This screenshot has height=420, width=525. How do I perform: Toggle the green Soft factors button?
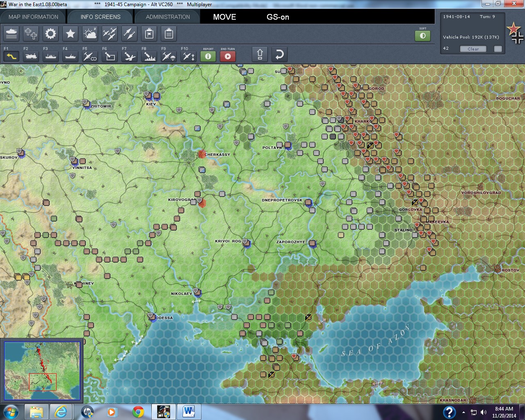(423, 36)
